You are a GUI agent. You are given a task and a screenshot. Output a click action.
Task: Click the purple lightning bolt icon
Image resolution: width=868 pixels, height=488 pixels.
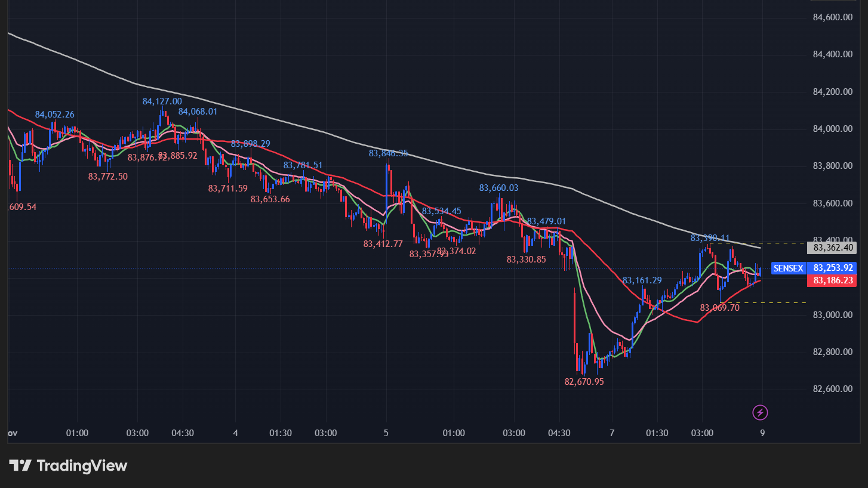pyautogui.click(x=761, y=412)
